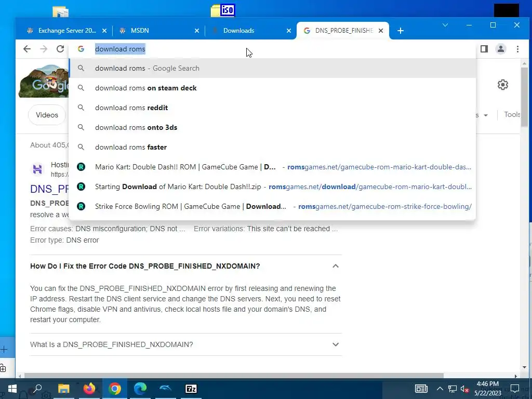Open a new tab with plus button
The image size is (532, 399).
[x=401, y=31]
